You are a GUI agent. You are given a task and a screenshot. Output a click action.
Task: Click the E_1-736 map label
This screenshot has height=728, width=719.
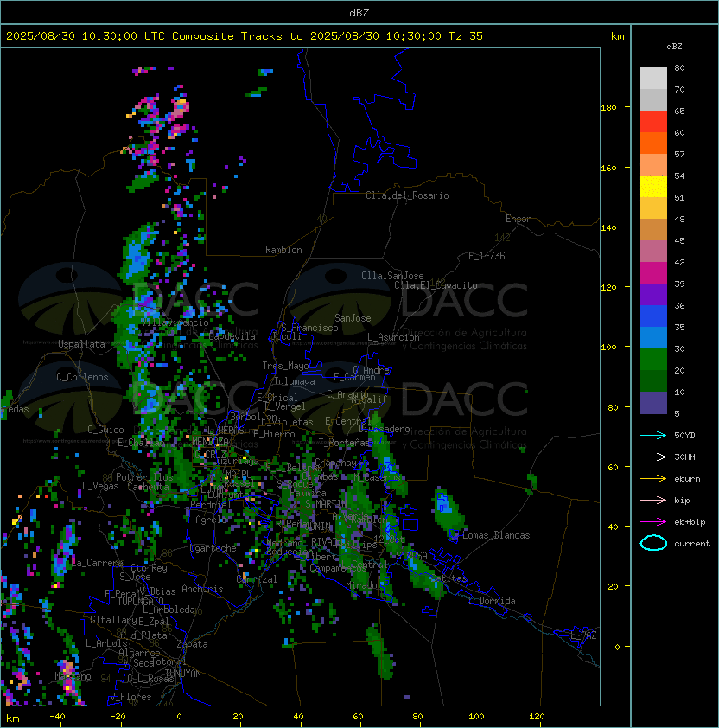click(487, 256)
